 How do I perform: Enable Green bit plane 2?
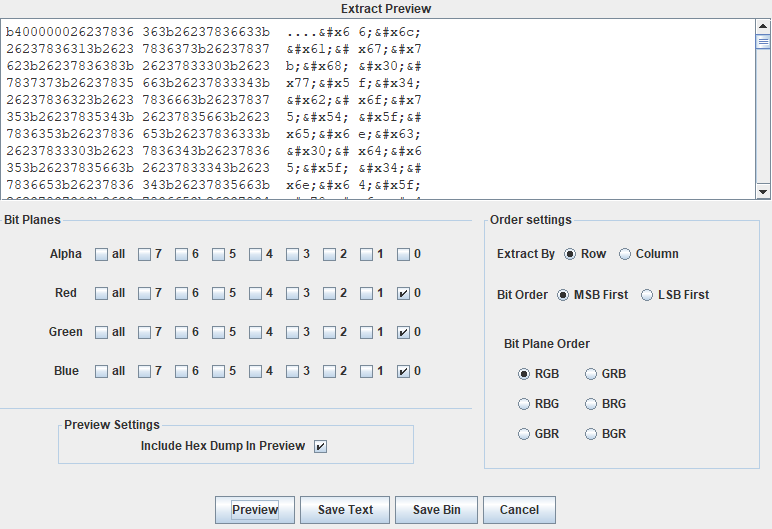tap(329, 332)
